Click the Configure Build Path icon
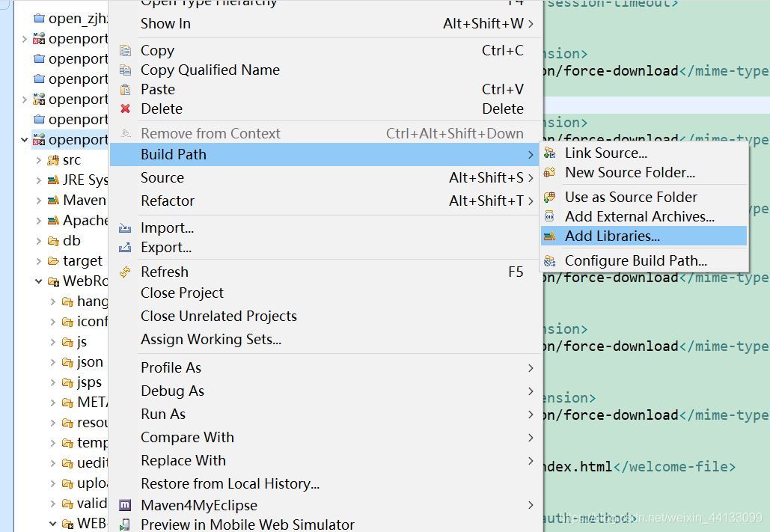The height and width of the screenshot is (532, 770). point(549,261)
